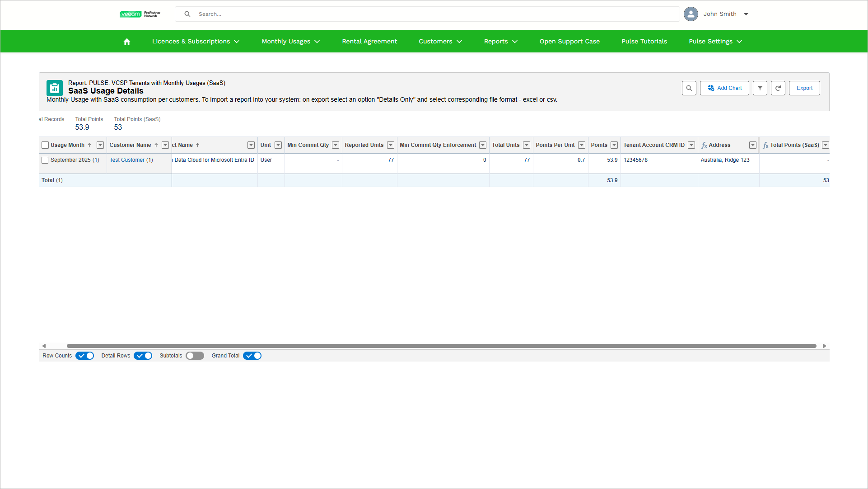The image size is (868, 489).
Task: Click the refresh report icon
Action: click(x=778, y=88)
